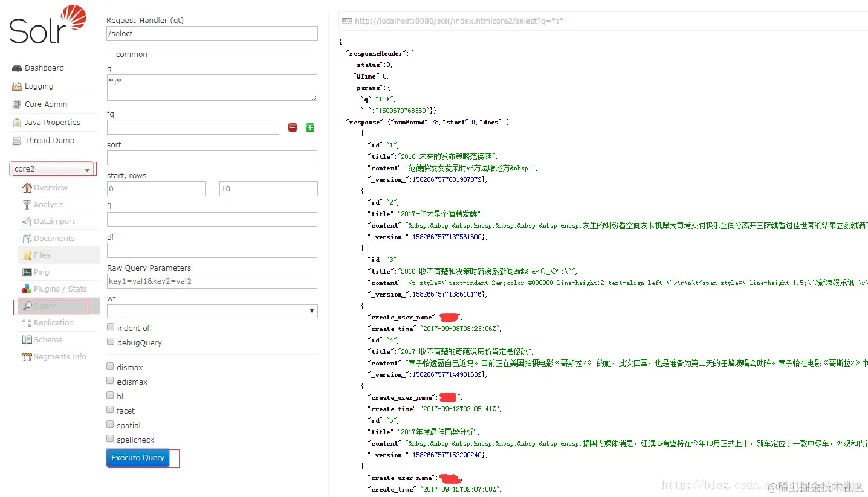The height and width of the screenshot is (497, 868).
Task: Click the Replication icon
Action: pos(27,323)
